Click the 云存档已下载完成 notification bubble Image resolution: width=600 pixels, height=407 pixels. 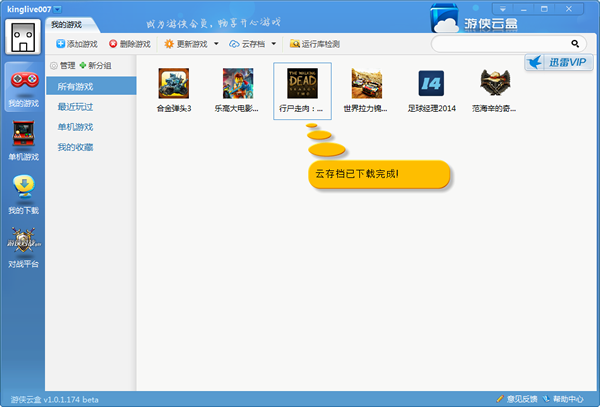pos(379,174)
